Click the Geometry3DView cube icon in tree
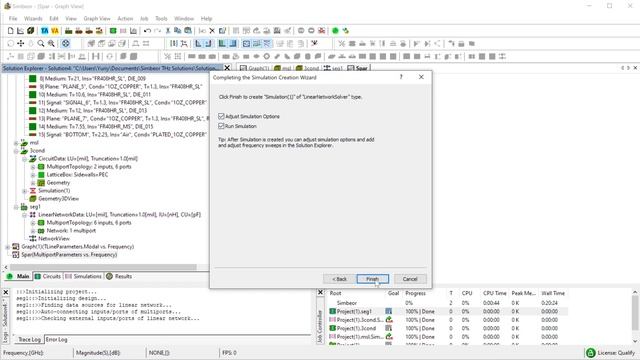640x360 pixels. pos(33,199)
